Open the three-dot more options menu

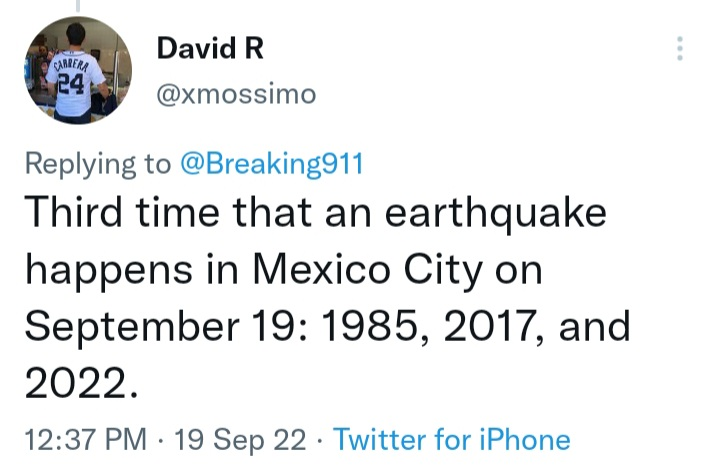[680, 48]
